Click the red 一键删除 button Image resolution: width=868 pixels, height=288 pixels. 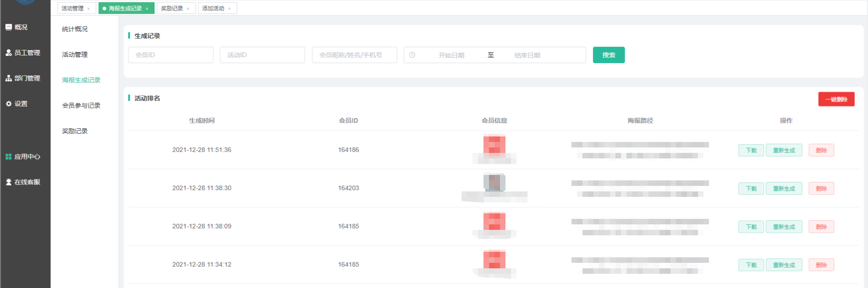pos(836,99)
